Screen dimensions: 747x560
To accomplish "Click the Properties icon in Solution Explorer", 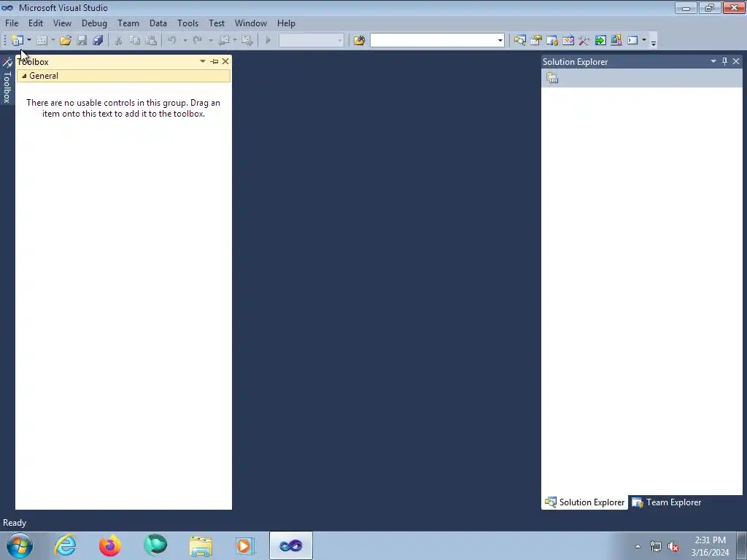I will point(552,78).
